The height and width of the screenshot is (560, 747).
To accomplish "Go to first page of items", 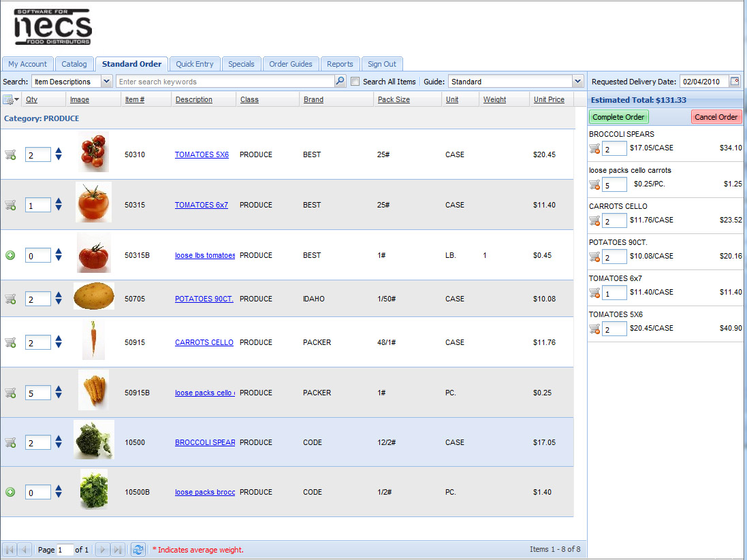I will (10, 550).
